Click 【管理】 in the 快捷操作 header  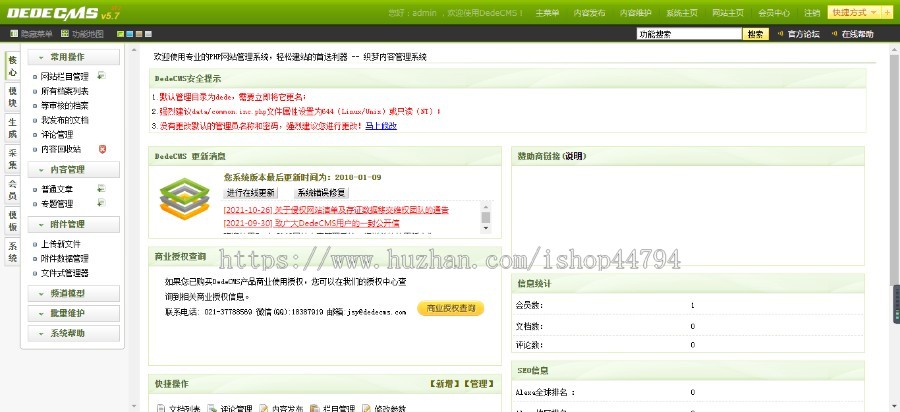[478, 384]
